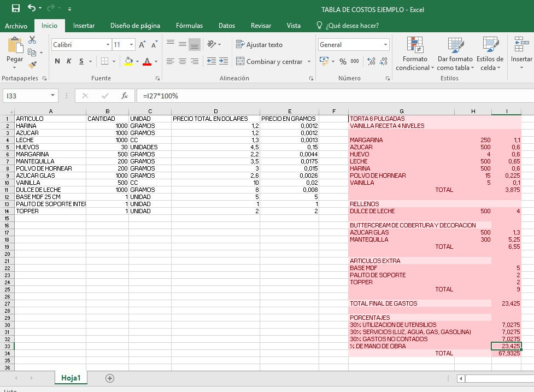Click the Cut scissors icon
Image resolution: width=534 pixels, height=392 pixels.
(32, 40)
